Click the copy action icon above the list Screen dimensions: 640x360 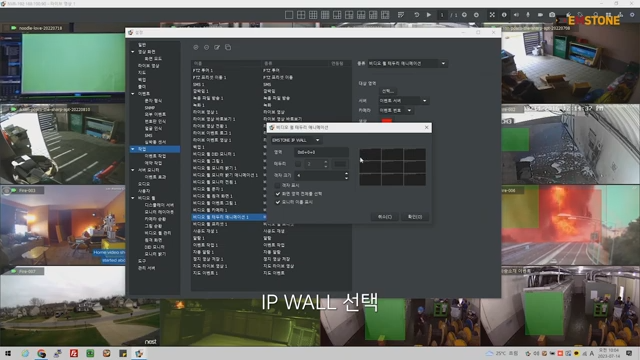coord(228,47)
